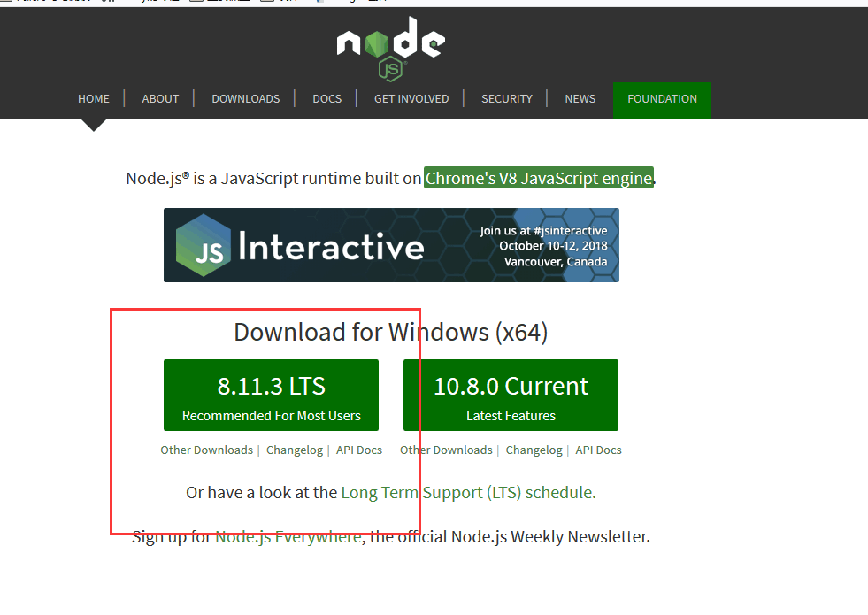Follow the Node.js Everywhere newsletter link
The width and height of the screenshot is (868, 615).
[x=288, y=537]
